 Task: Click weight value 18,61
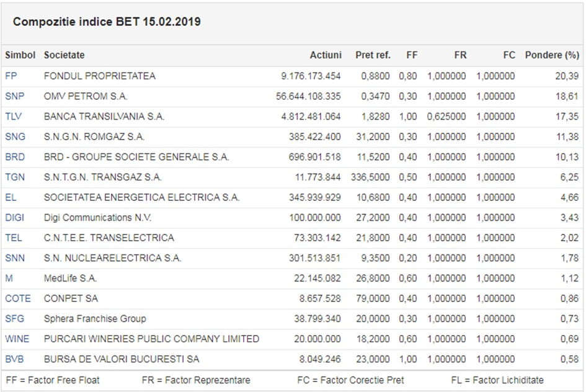(x=567, y=96)
